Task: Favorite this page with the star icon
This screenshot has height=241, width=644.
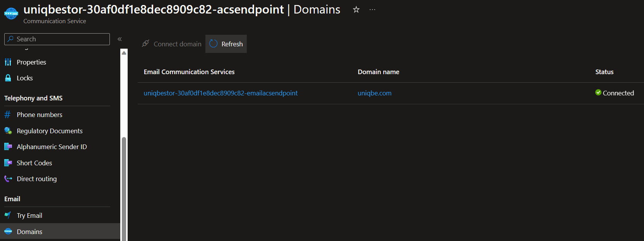Action: [356, 10]
